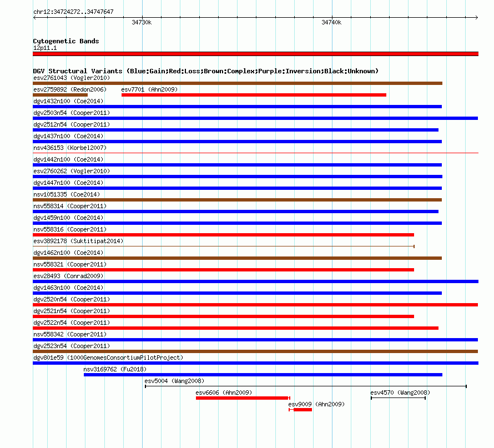This screenshot has width=494, height=448.
Task: Click the Cytogenetic Bands track title
Action: click(x=66, y=41)
